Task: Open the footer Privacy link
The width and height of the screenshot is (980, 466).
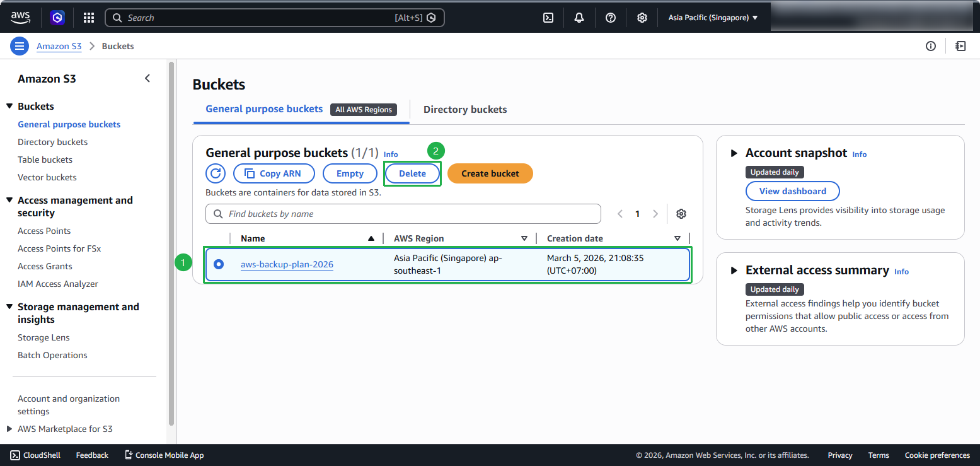Action: pos(840,455)
